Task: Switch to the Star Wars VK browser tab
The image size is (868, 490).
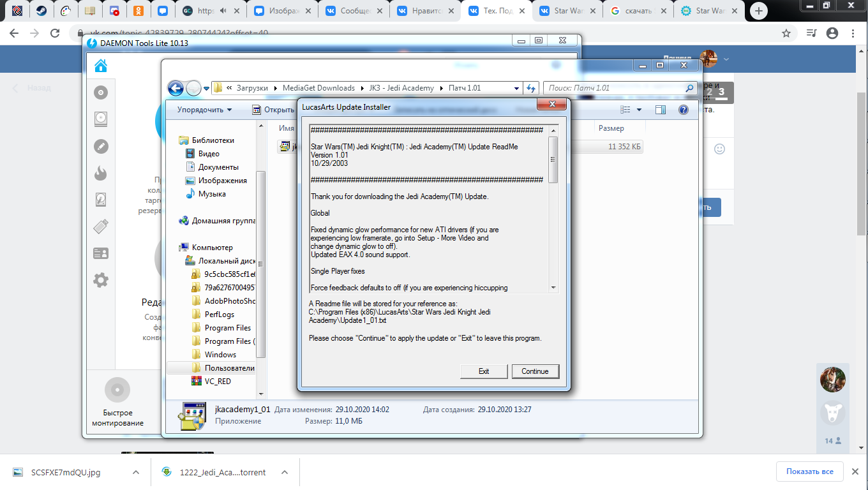Action: click(x=567, y=11)
